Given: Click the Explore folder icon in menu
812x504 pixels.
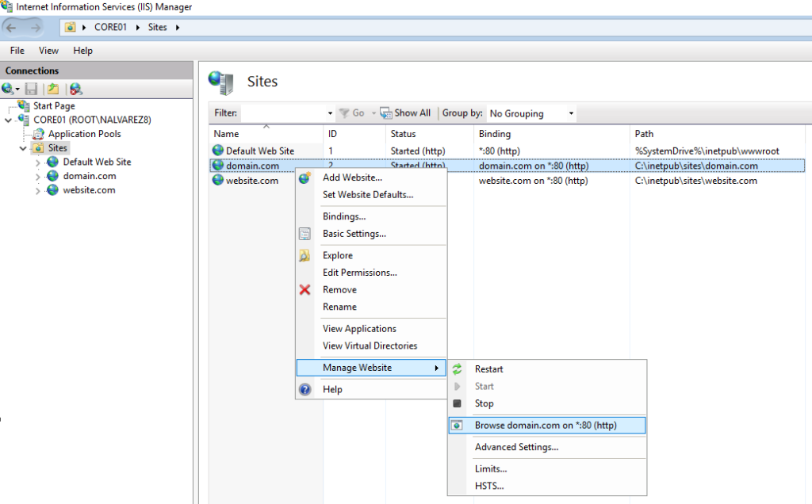Looking at the screenshot, I should pos(304,255).
